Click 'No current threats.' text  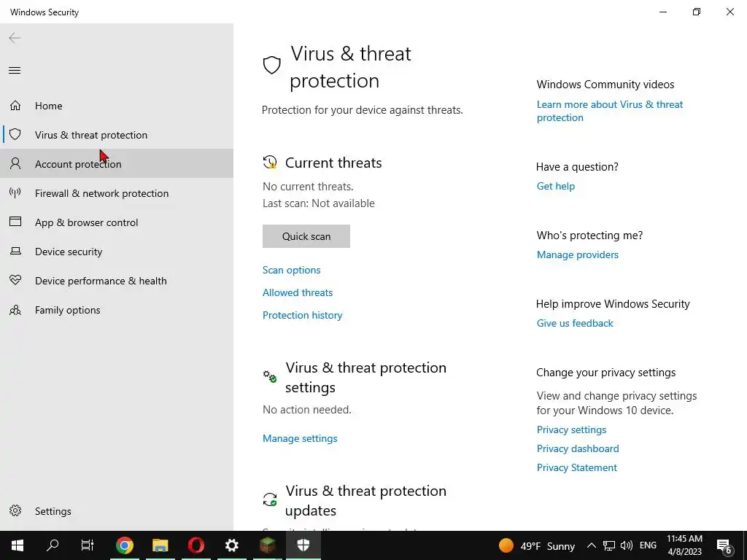coord(309,186)
